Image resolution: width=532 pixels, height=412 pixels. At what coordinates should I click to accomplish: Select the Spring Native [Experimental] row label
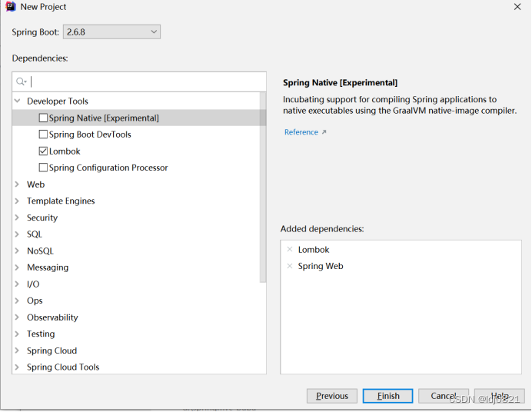(104, 118)
